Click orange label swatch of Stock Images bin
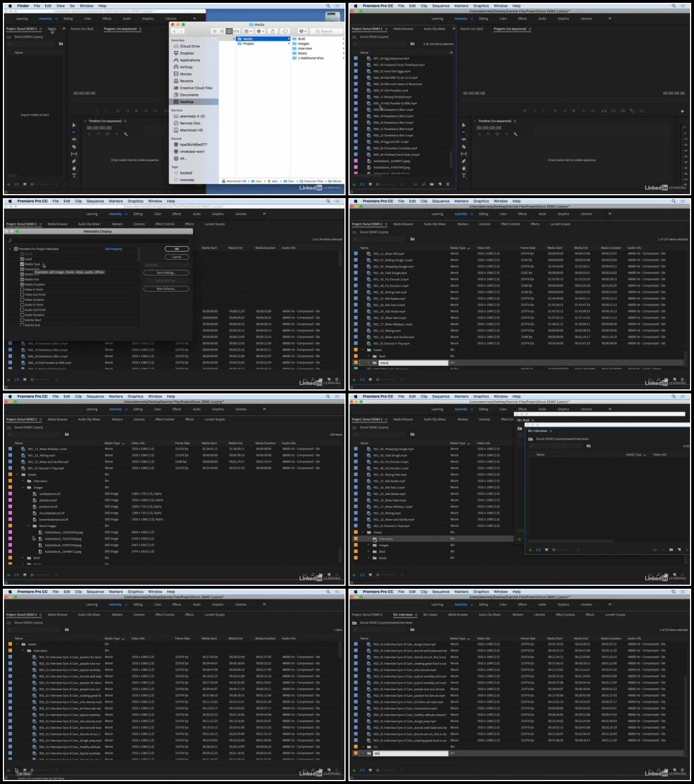The image size is (694, 784). point(10,526)
